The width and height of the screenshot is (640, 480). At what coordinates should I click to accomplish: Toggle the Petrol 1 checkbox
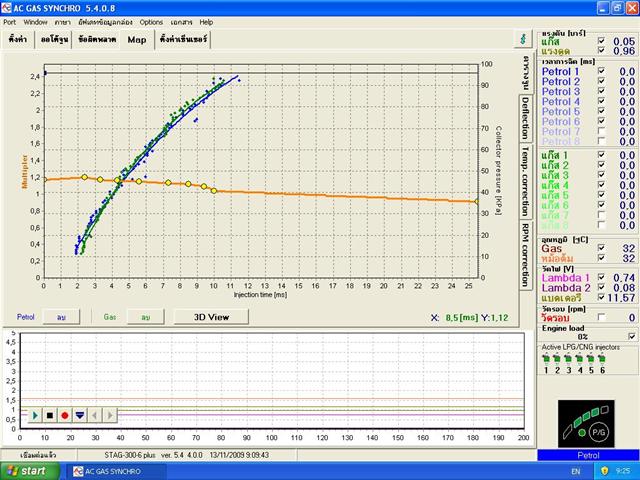point(600,72)
